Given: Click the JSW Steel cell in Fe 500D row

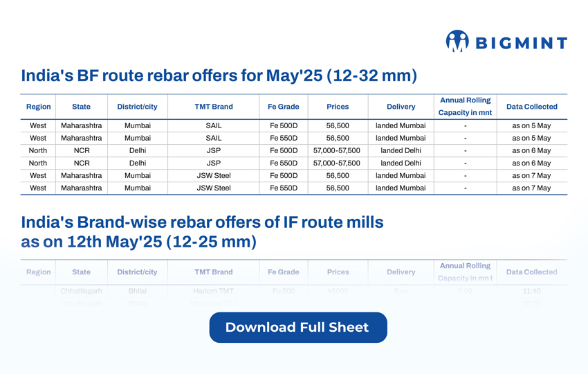Looking at the screenshot, I should (x=214, y=176).
